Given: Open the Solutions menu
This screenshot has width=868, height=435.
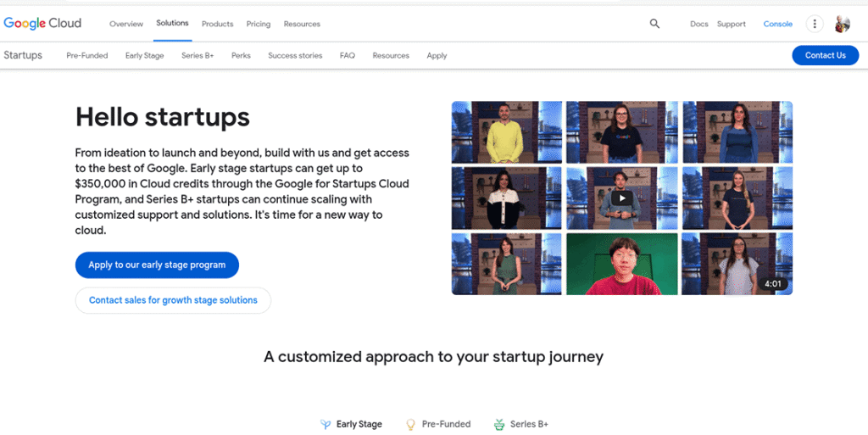Looking at the screenshot, I should [172, 23].
